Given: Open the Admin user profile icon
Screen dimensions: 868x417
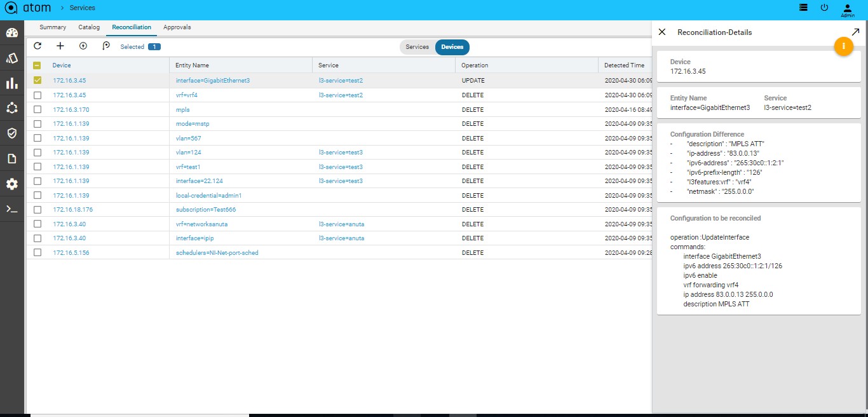Looking at the screenshot, I should click(848, 10).
